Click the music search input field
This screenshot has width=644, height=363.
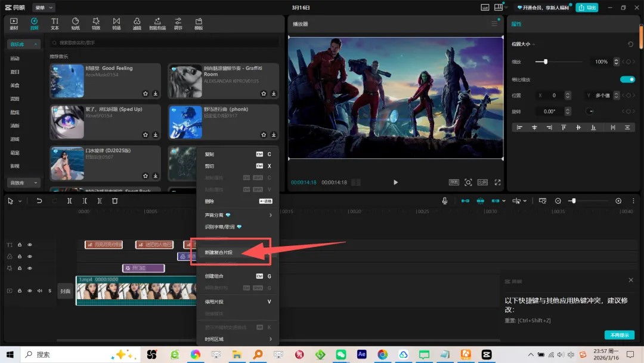pyautogui.click(x=165, y=43)
